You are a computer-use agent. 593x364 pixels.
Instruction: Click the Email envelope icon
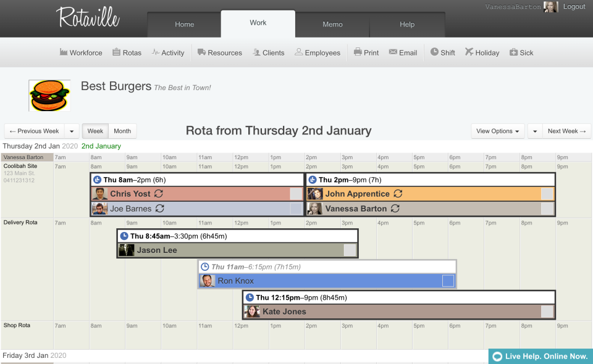[x=393, y=52]
